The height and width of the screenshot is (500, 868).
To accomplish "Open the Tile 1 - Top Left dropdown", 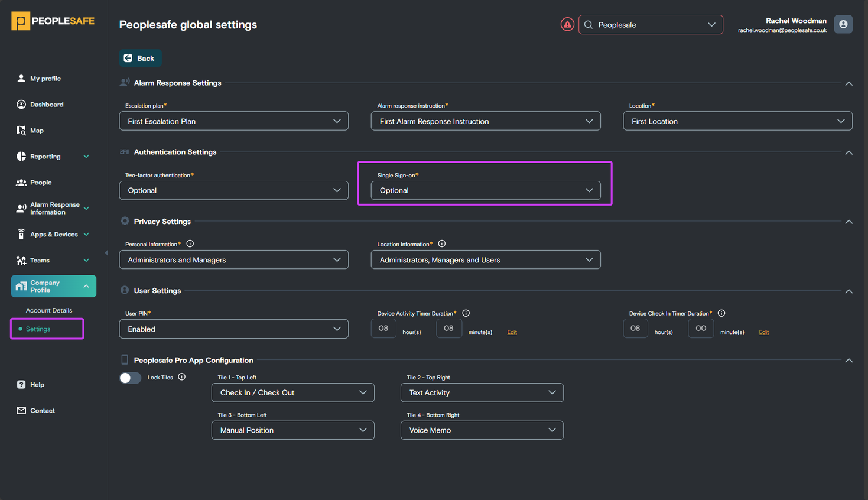I will [x=293, y=393].
